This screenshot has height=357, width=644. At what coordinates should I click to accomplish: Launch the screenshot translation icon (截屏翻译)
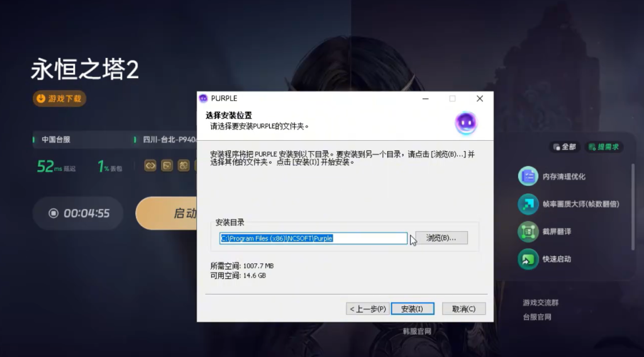528,232
